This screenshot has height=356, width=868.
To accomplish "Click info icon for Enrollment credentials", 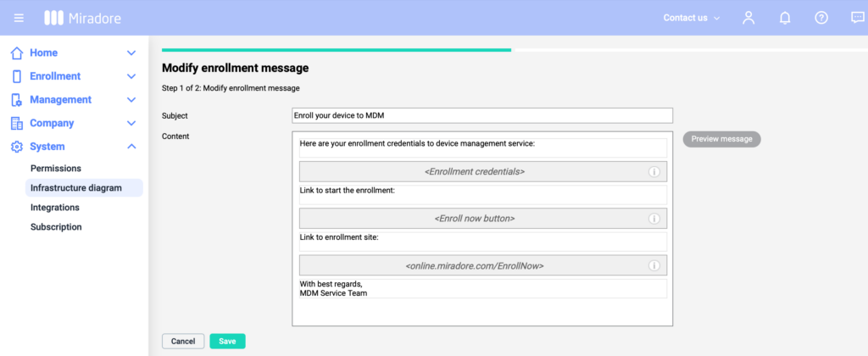I will (654, 172).
